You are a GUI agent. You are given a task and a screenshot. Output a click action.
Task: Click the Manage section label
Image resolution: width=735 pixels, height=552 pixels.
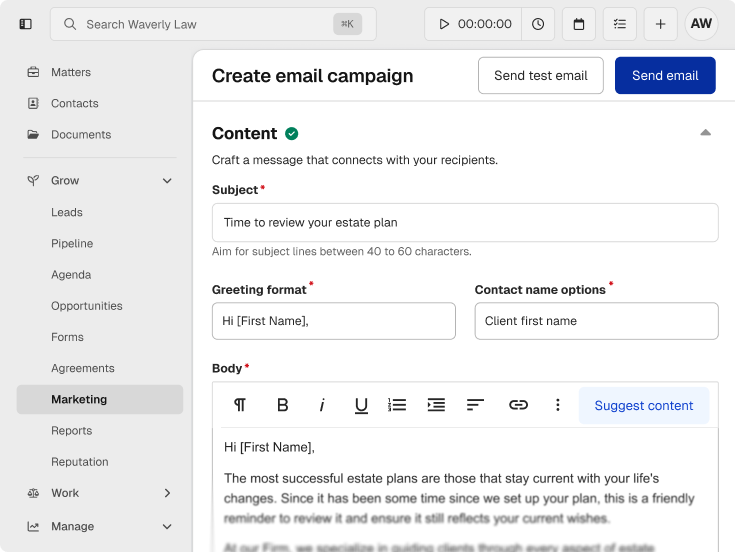click(73, 526)
